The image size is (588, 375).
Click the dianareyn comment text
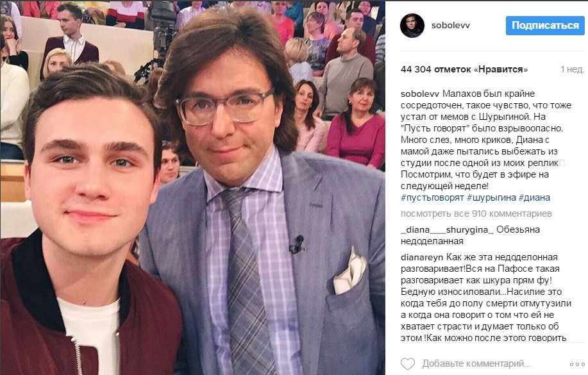(x=486, y=297)
